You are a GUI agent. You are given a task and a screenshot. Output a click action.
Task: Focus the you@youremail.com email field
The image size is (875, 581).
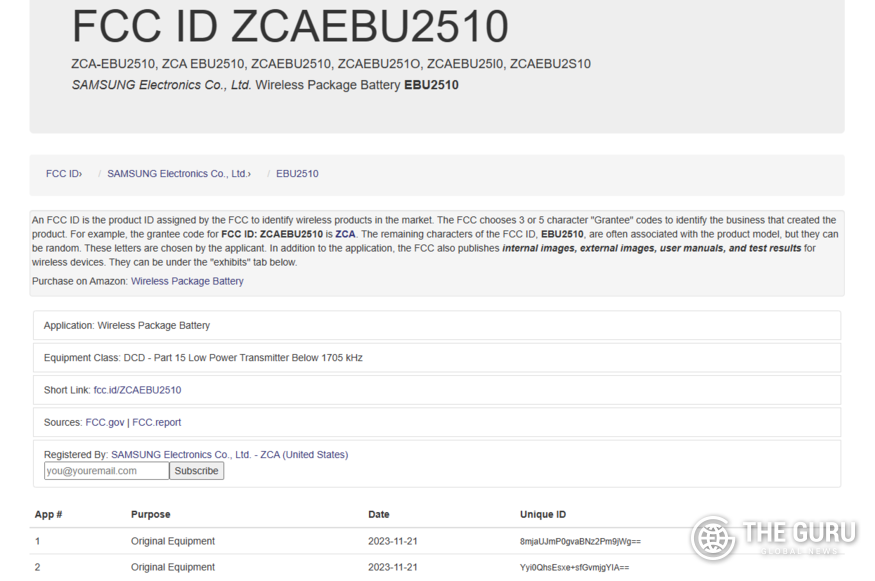point(107,470)
